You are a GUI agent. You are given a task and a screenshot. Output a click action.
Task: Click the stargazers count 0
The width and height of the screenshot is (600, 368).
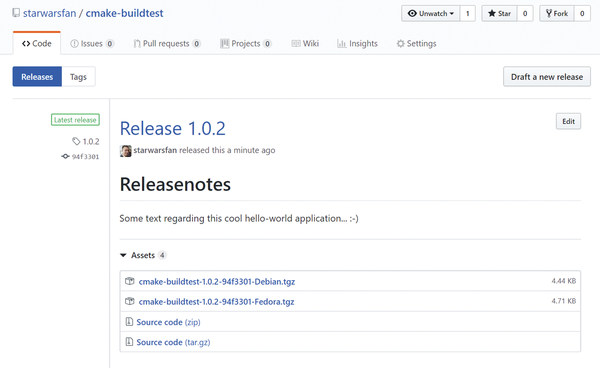click(525, 13)
